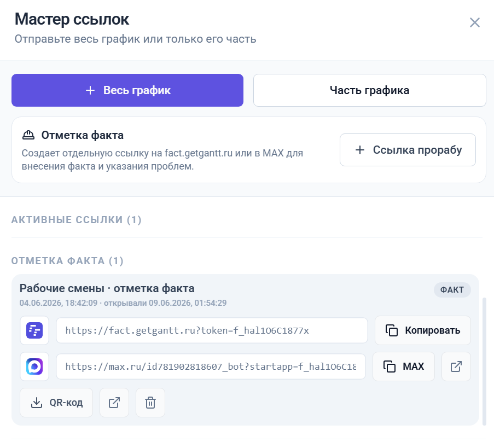Screen dimensions: 494x448
Task: Focus the max.ru bot URL field
Action: pyautogui.click(x=211, y=366)
